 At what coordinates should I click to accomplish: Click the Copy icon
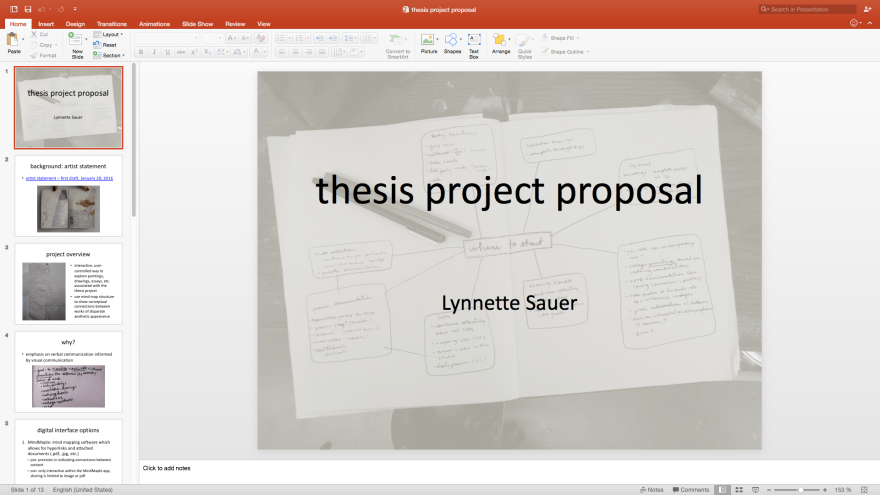click(34, 45)
